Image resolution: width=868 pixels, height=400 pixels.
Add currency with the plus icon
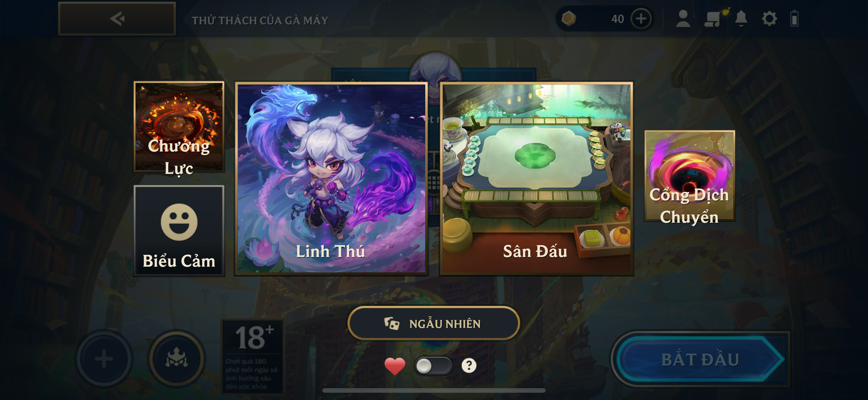coord(640,18)
